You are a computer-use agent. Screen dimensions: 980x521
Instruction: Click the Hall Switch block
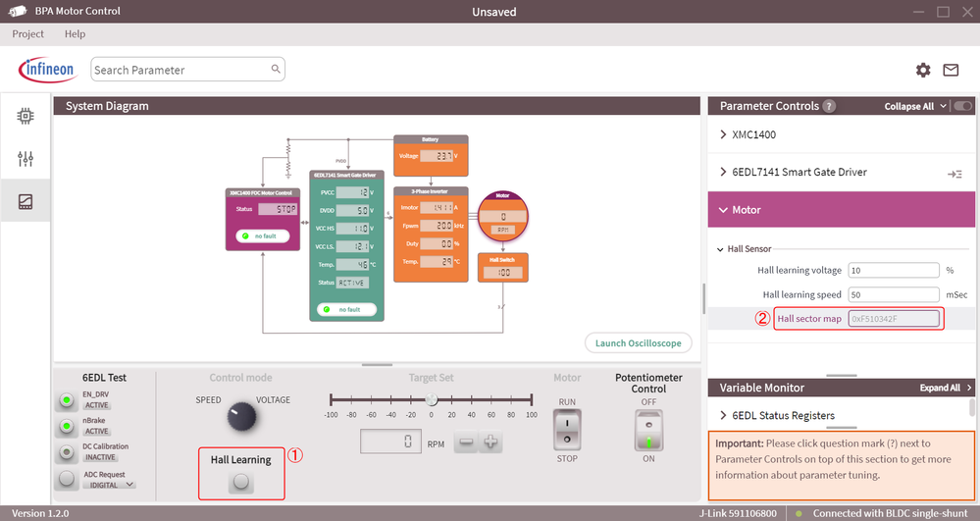coord(503,268)
